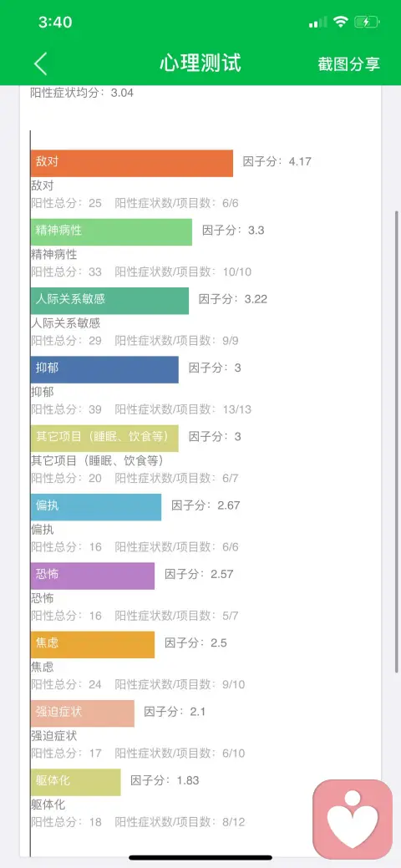This screenshot has height=868, width=401.
Task: Tap the cellular signal bars icon
Action: coord(318,23)
